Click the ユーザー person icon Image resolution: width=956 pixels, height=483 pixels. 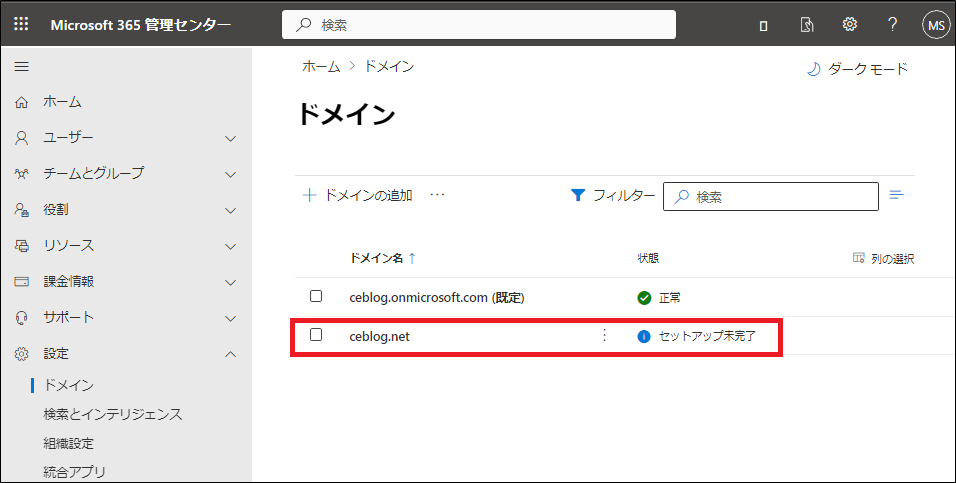[21, 138]
